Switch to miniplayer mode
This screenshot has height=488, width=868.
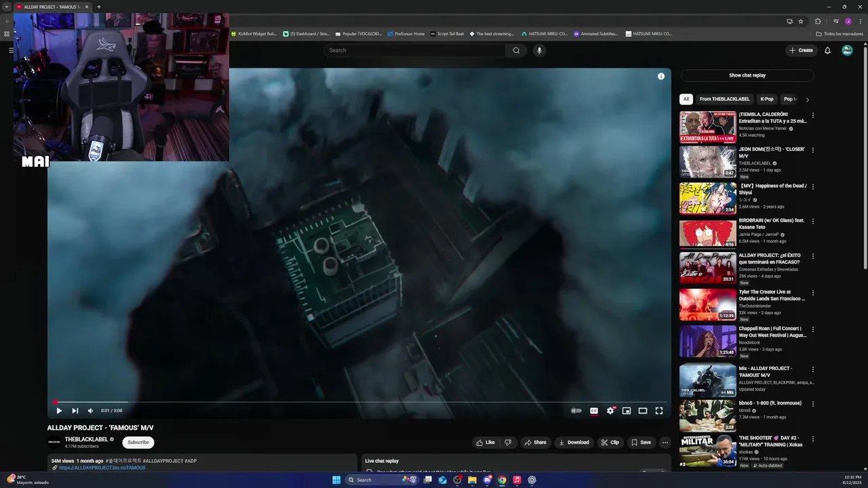tap(627, 411)
